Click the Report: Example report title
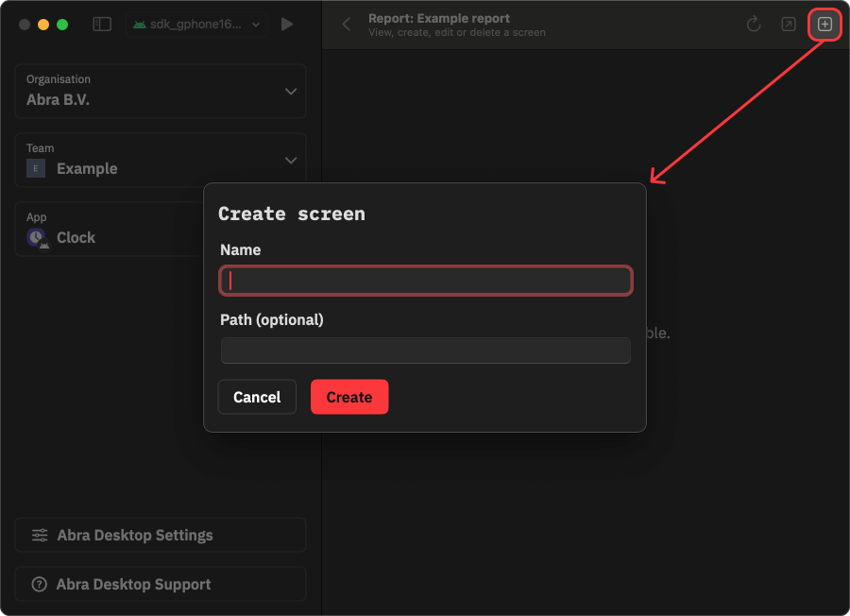850x616 pixels. pyautogui.click(x=438, y=19)
